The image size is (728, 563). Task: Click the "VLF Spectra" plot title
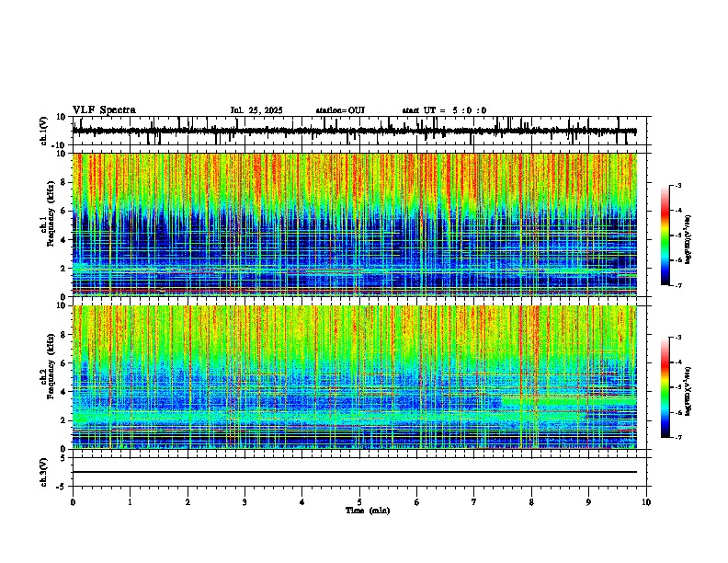(104, 110)
